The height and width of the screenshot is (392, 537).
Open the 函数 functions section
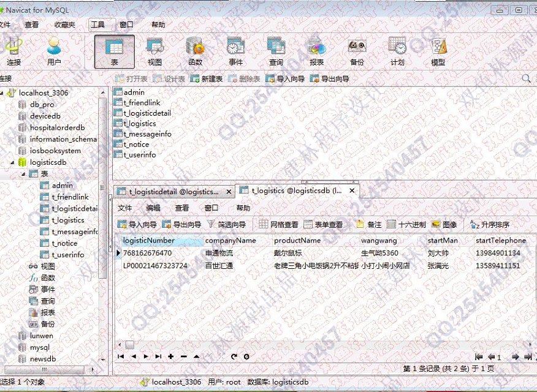[195, 51]
